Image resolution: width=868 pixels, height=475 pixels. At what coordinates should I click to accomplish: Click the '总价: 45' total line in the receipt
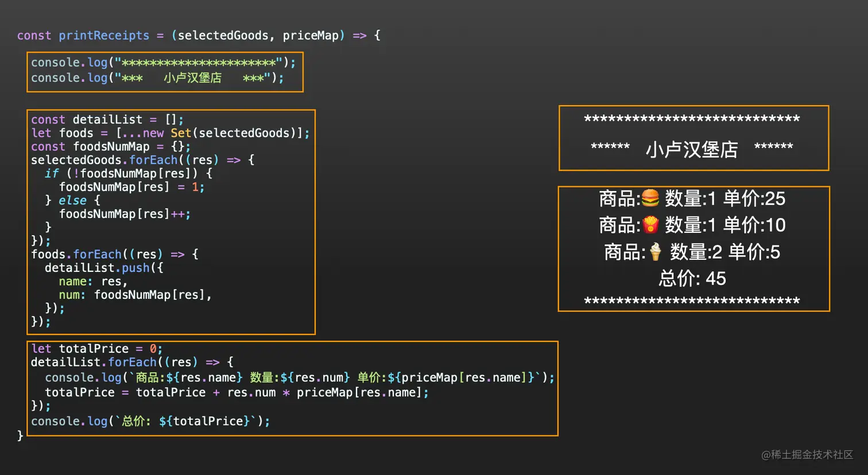(x=692, y=279)
